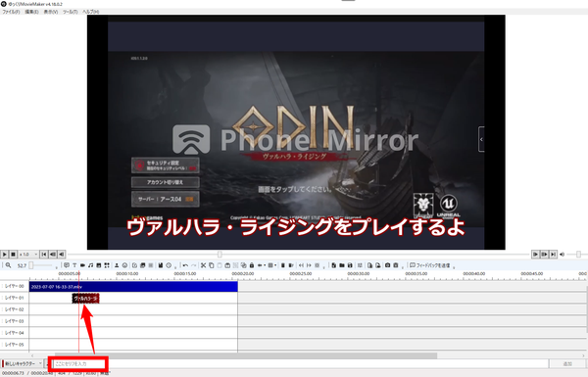The image size is (588, 377).
Task: Click the clock icon in the toolbar
Action: 169,265
